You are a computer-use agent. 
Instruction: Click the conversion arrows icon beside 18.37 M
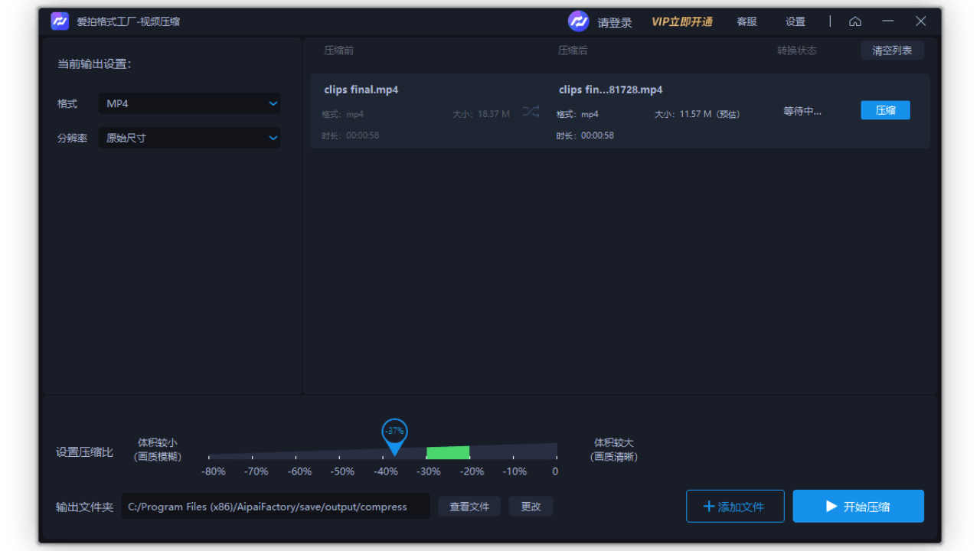[x=531, y=111]
